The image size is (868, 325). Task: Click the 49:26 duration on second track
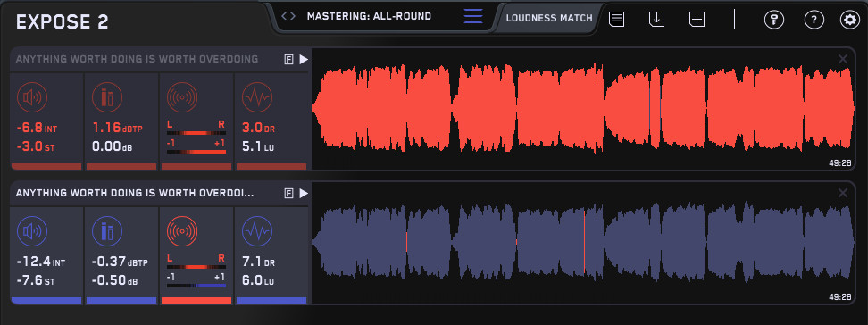839,297
